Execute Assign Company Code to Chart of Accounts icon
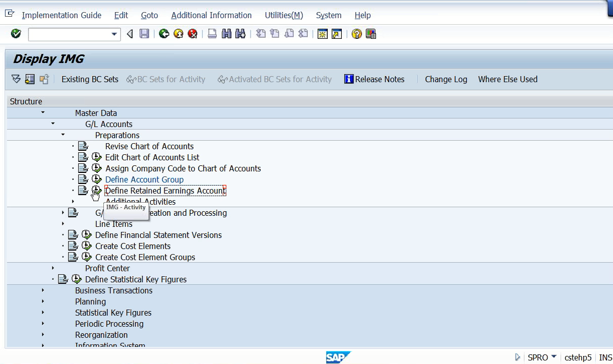613x364 pixels. (x=97, y=168)
